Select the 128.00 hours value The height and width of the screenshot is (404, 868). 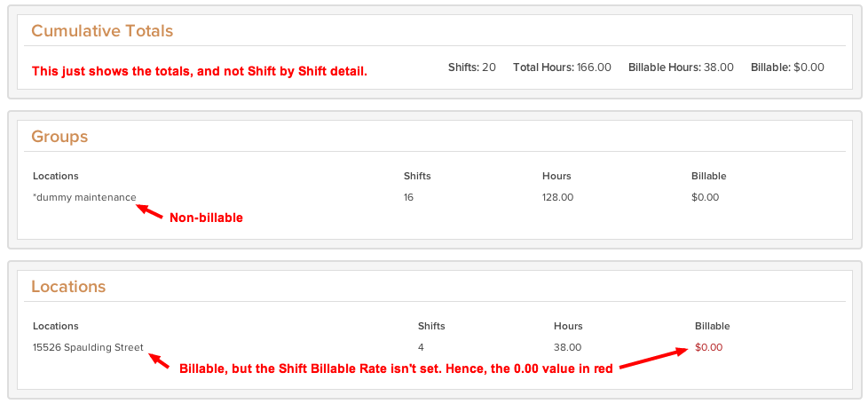558,197
